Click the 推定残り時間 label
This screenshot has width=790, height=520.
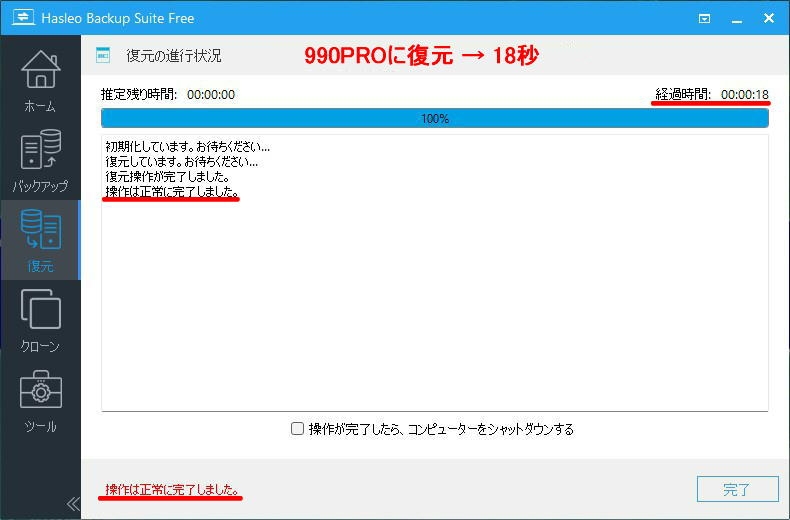[x=139, y=94]
